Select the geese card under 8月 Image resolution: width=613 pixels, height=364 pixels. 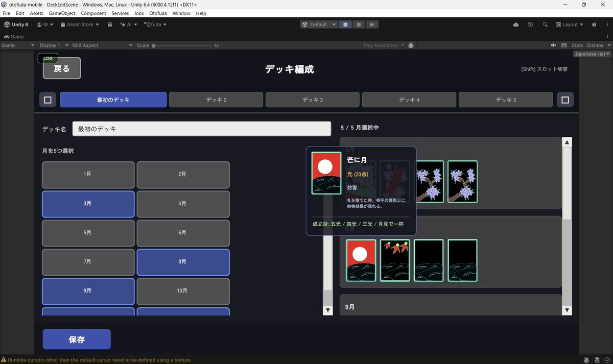point(395,260)
